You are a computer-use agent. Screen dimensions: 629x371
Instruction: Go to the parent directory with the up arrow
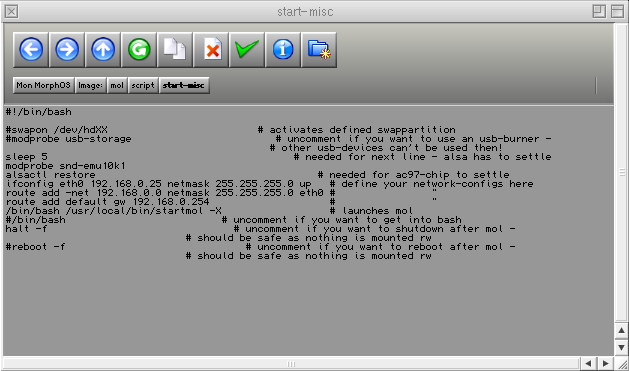point(103,50)
